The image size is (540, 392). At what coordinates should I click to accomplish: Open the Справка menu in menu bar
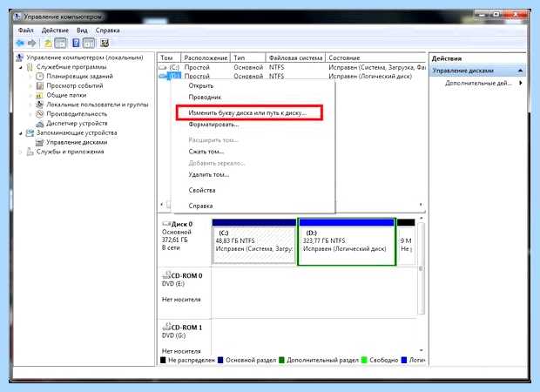point(107,30)
